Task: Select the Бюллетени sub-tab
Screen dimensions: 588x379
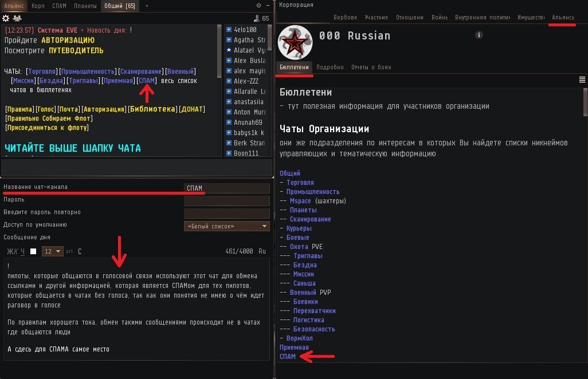Action: click(x=294, y=67)
